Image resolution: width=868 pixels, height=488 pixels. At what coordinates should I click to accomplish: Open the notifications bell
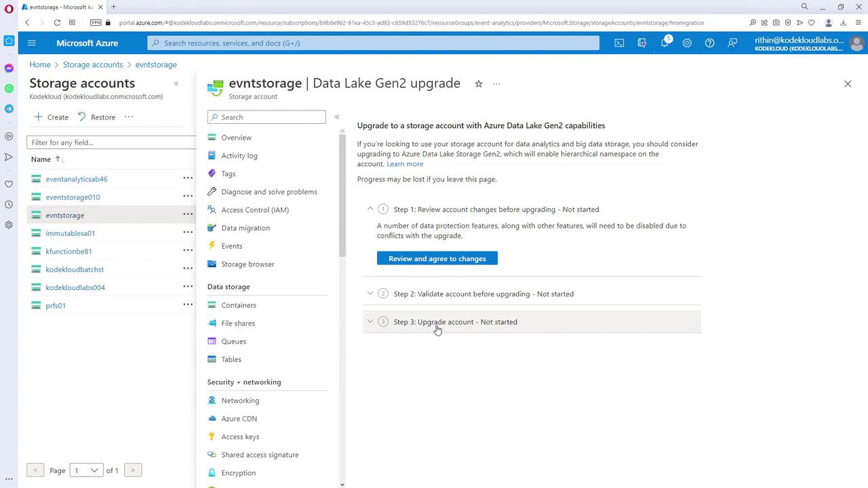point(665,43)
